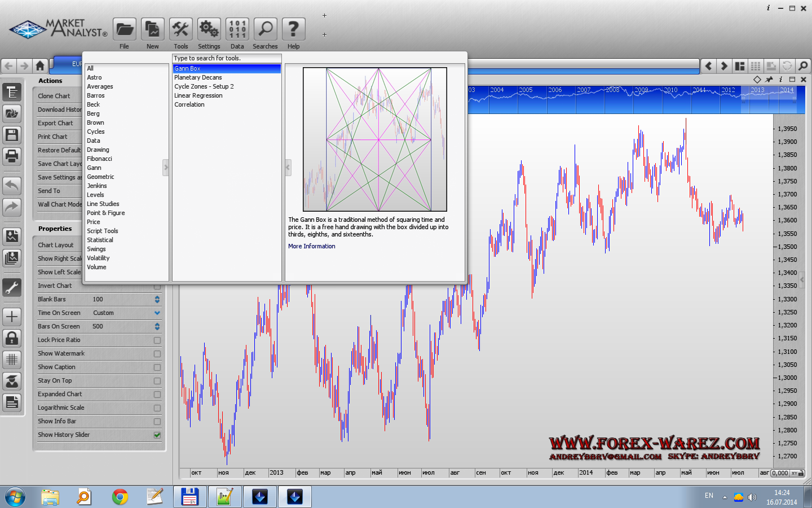
Task: Click the Help question mark icon
Action: coord(293,29)
